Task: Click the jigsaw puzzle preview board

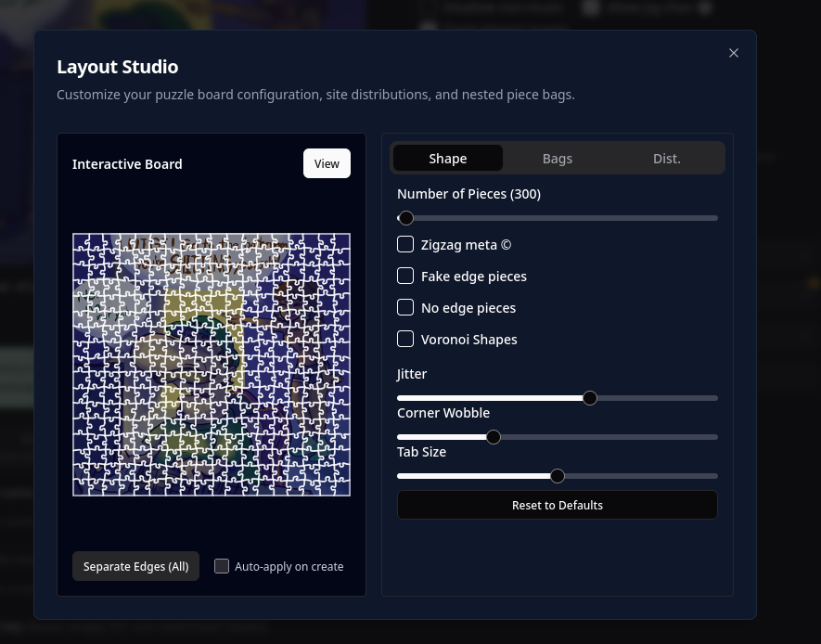Action: coord(212,365)
